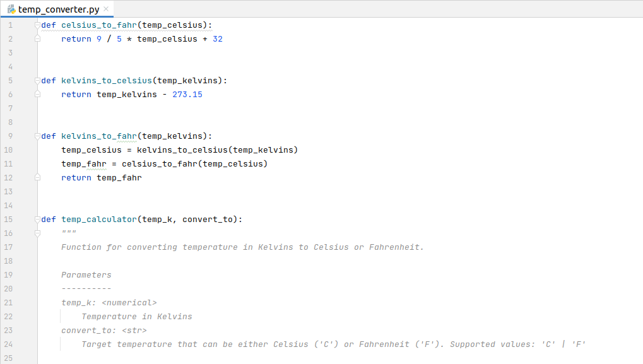This screenshot has width=643, height=364.
Task: Click the fold end marker at line 2
Action: tap(37, 38)
